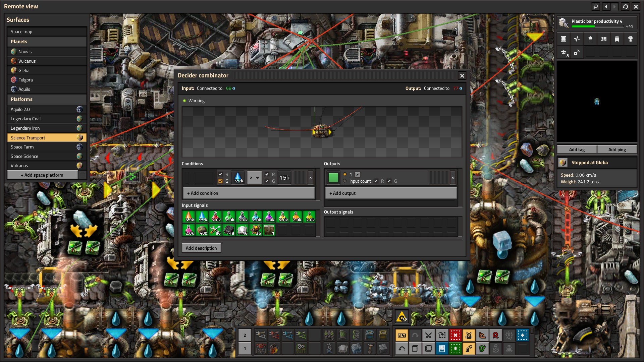Image resolution: width=644 pixels, height=362 pixels.
Task: Select the upgrade planner tool
Action: point(455,349)
